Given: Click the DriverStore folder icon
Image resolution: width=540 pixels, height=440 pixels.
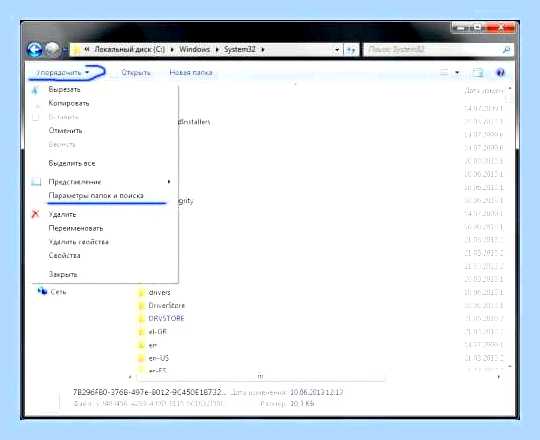Looking at the screenshot, I should 141,306.
